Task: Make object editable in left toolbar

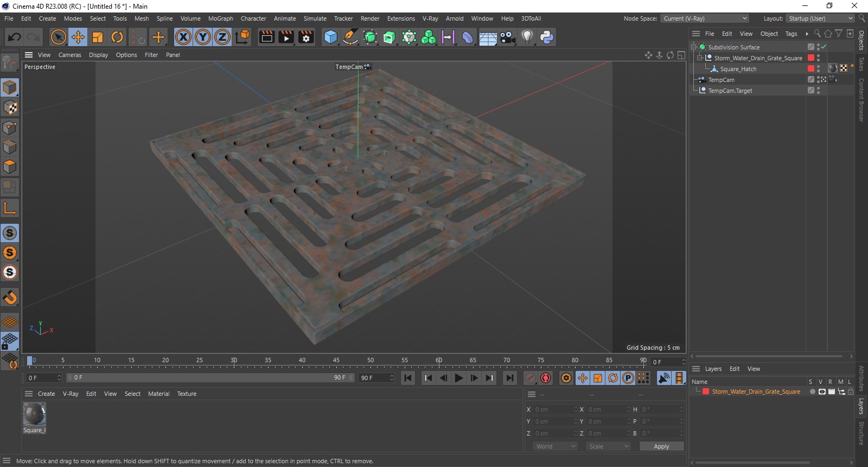Action: tap(10, 64)
